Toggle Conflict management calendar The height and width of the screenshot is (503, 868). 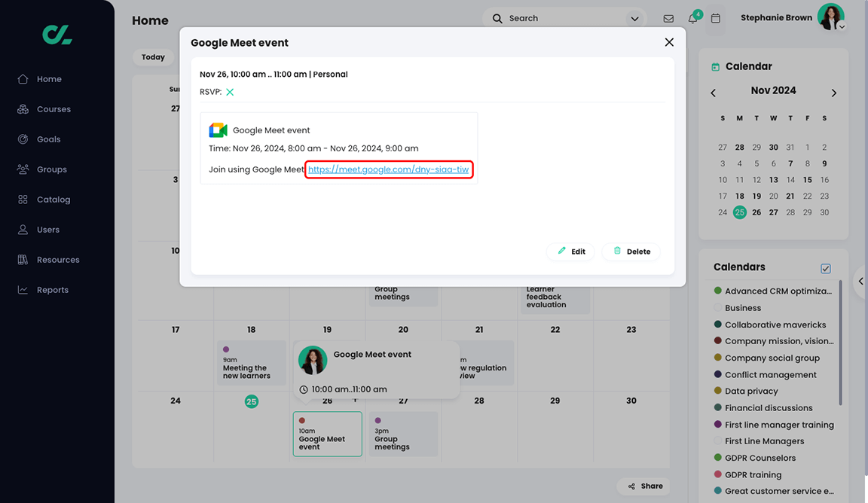[x=765, y=375]
